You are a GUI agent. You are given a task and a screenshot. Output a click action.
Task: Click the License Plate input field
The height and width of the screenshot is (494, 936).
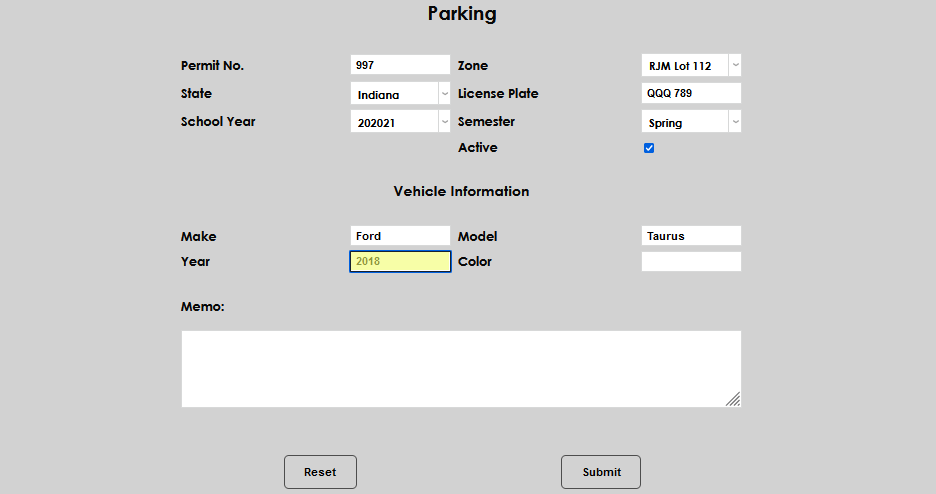click(x=691, y=93)
